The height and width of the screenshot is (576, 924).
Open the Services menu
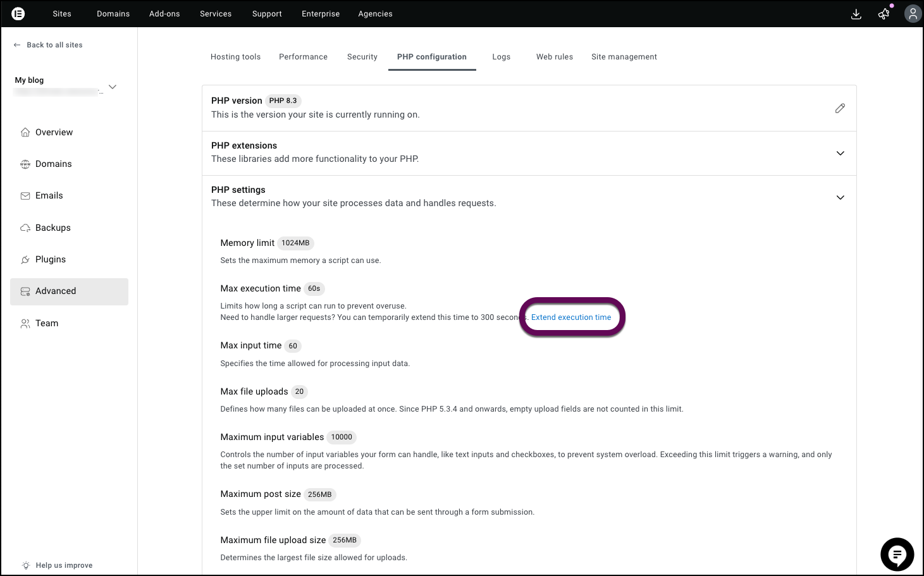[215, 13]
